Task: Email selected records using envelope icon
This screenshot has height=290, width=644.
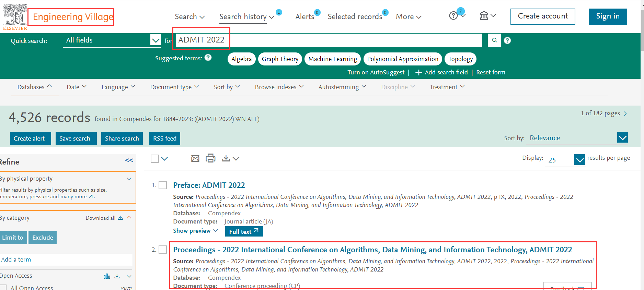Action: (x=195, y=158)
